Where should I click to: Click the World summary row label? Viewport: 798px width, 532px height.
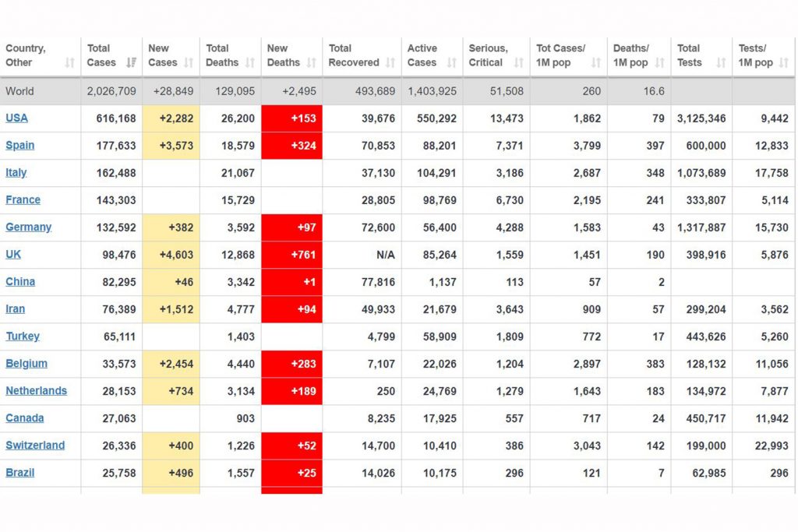19,92
